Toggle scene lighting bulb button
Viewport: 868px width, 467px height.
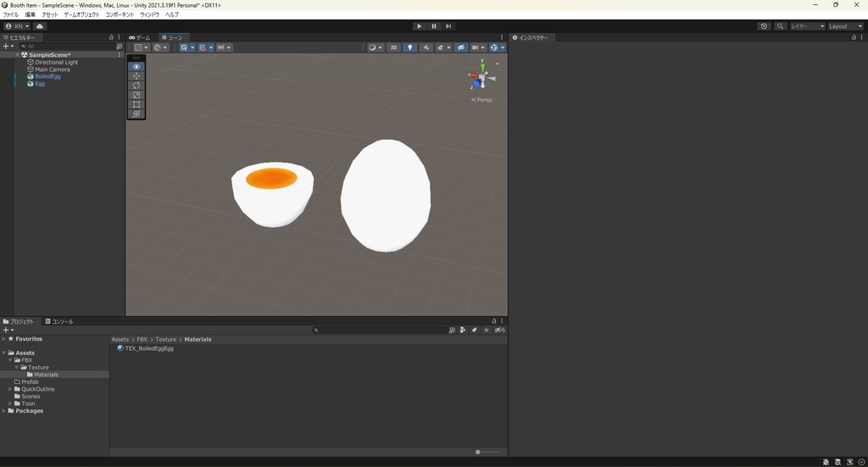point(409,47)
